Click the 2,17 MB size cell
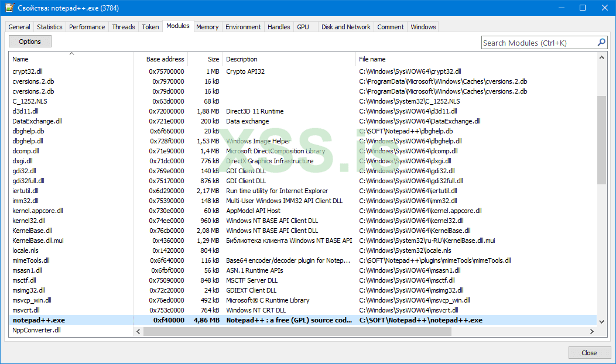The height and width of the screenshot is (364, 616). point(208,191)
